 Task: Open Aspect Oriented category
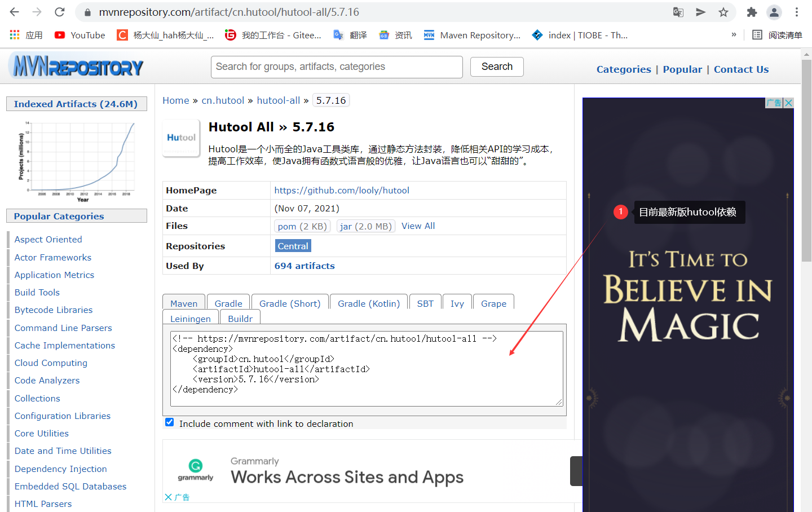coord(48,239)
